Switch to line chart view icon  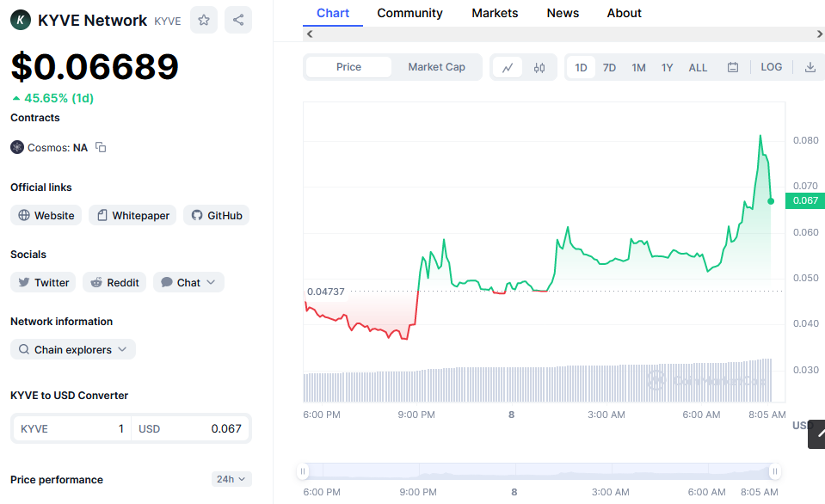click(x=508, y=67)
